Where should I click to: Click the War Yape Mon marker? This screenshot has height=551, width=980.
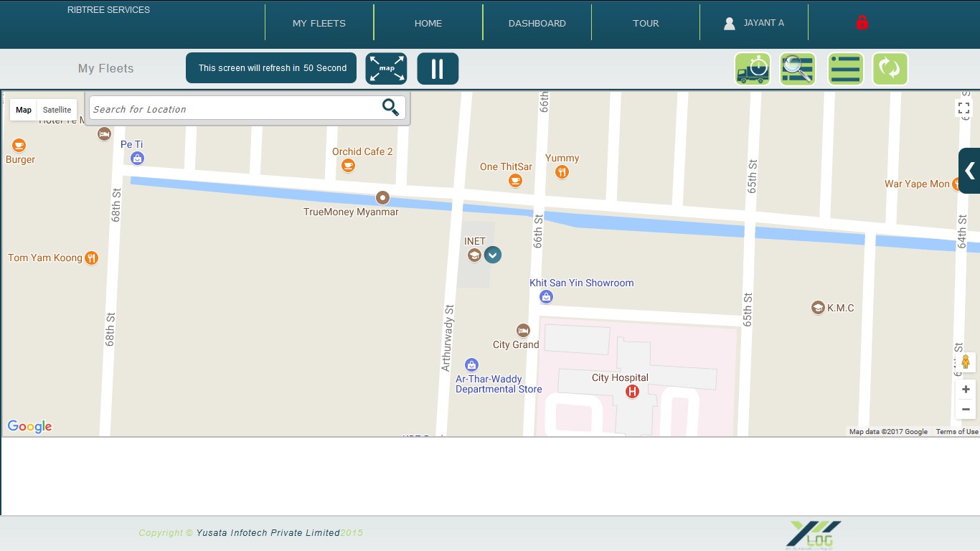click(957, 184)
